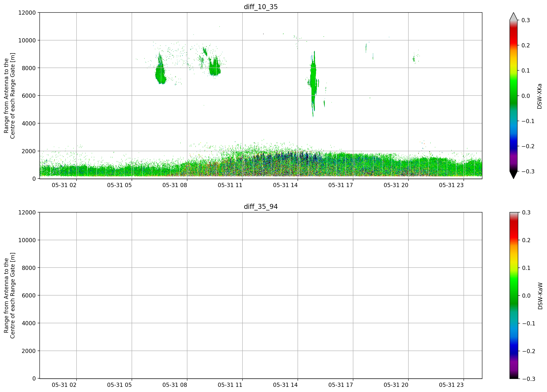This screenshot has width=547, height=392.
Task: Click the 05-31 11 tick label on top plot
Action: (230, 185)
